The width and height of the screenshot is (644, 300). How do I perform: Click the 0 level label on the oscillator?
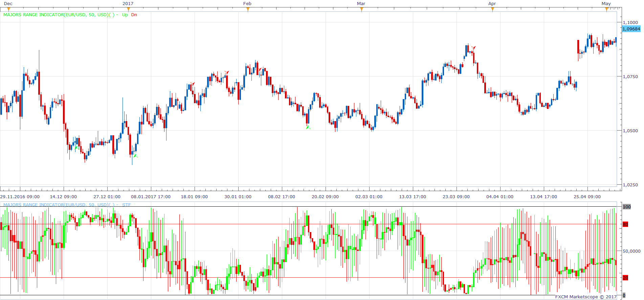point(624,295)
